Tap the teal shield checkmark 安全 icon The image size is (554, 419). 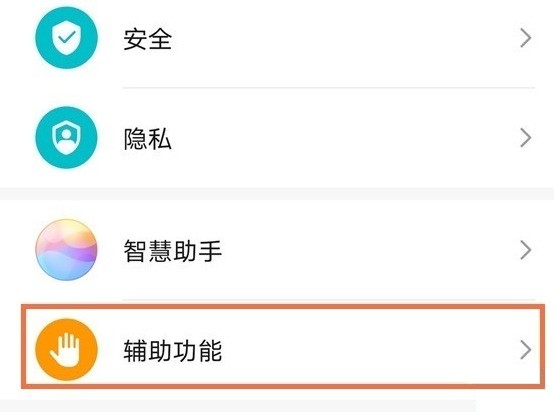66,38
